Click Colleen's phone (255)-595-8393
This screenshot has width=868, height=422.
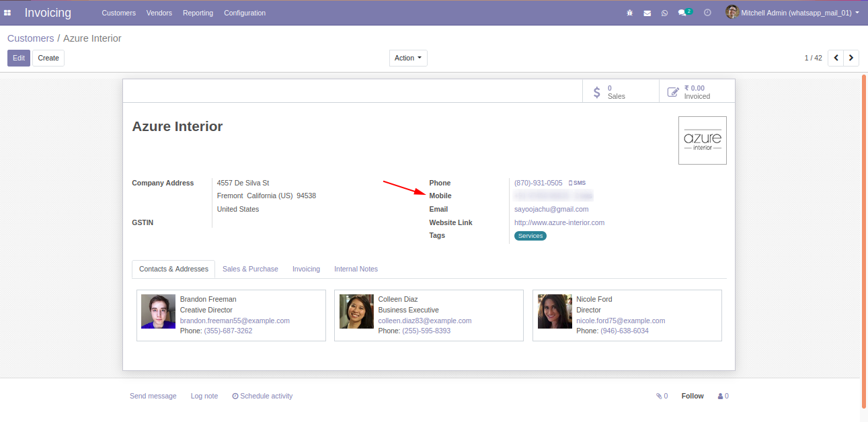(x=426, y=331)
